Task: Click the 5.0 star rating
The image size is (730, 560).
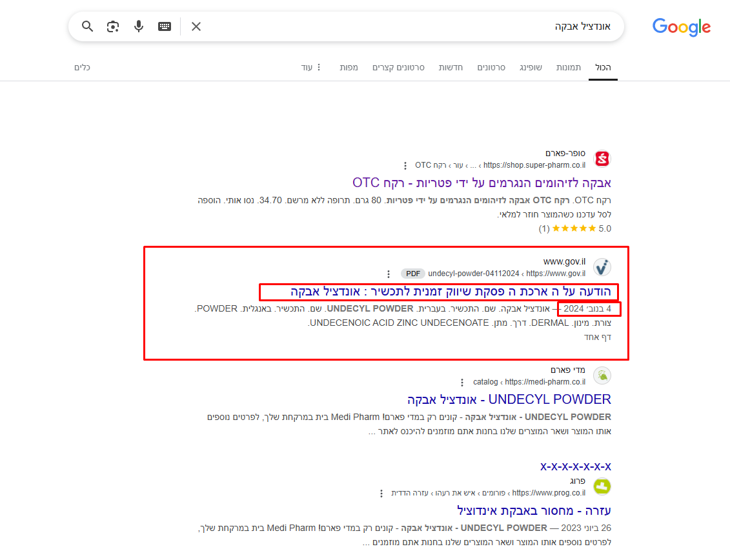Action: pyautogui.click(x=575, y=228)
